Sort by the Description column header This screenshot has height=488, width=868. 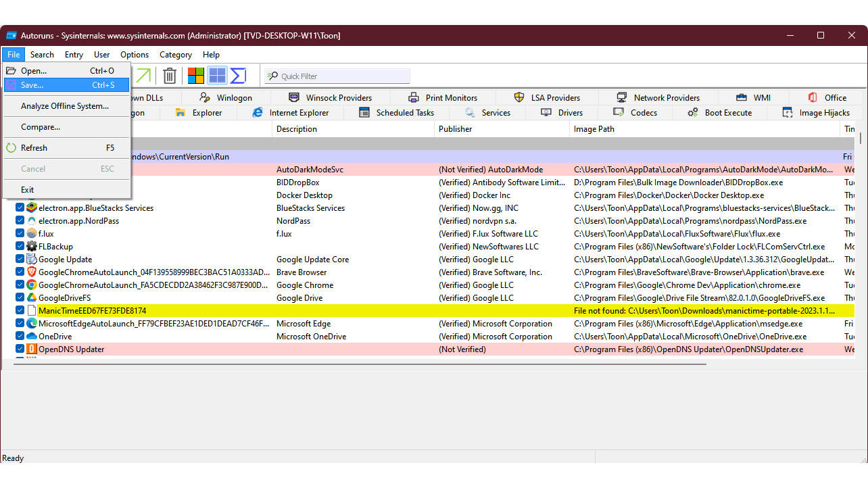(x=353, y=129)
